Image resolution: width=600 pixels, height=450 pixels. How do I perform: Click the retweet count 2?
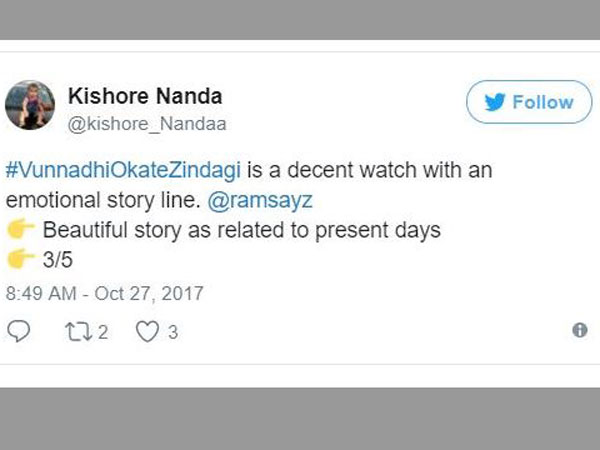103,332
